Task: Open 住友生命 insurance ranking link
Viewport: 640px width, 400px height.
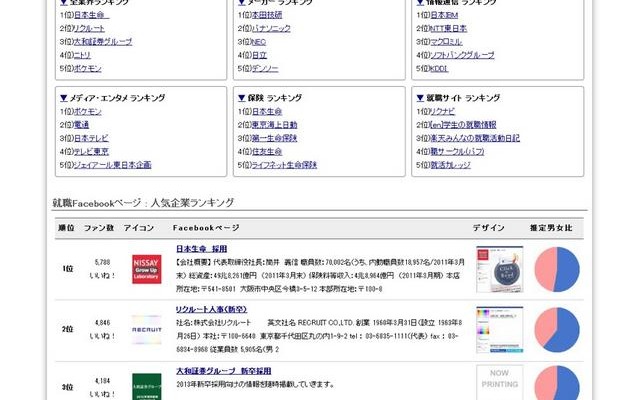Action: [x=267, y=152]
